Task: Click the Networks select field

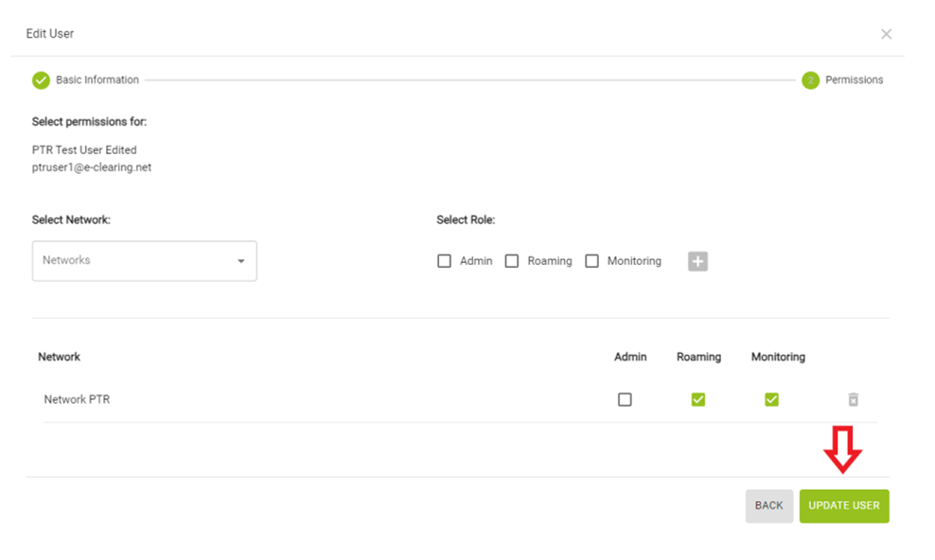Action: [x=144, y=261]
